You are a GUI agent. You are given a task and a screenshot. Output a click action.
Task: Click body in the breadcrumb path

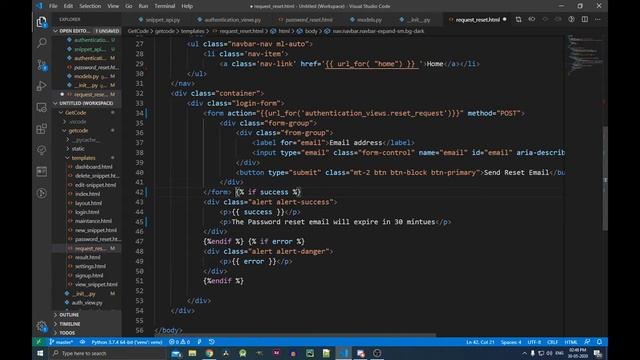[x=311, y=31]
